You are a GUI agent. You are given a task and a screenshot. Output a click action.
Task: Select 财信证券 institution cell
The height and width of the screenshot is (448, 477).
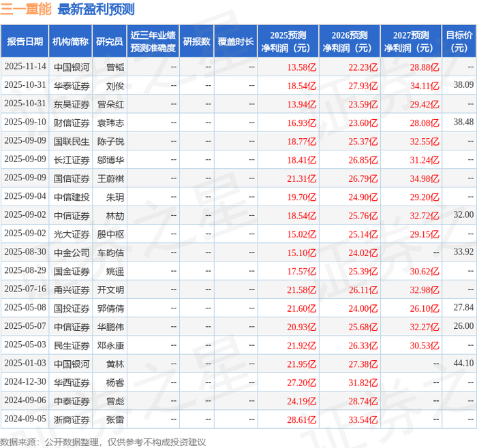[x=72, y=123]
